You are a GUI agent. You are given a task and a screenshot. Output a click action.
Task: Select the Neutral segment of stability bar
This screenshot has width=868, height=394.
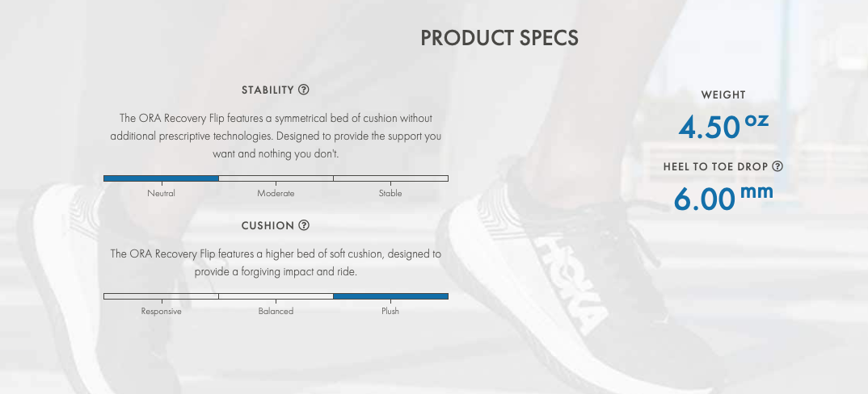click(161, 178)
